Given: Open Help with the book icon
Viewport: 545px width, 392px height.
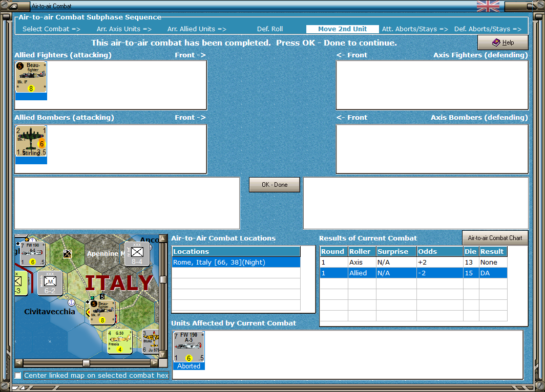Looking at the screenshot, I should pos(503,42).
